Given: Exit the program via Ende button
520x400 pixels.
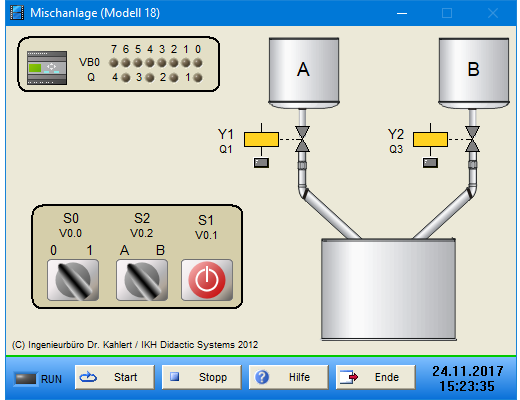Looking at the screenshot, I should [x=376, y=377].
